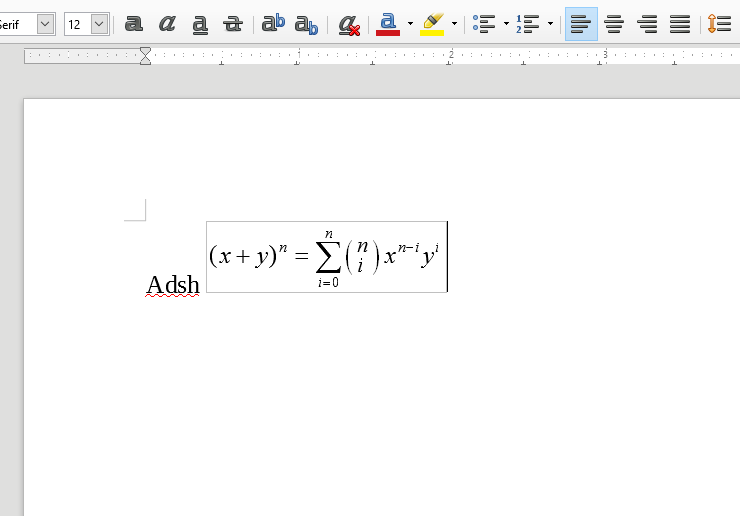Open bullet list style dropdown

point(506,24)
